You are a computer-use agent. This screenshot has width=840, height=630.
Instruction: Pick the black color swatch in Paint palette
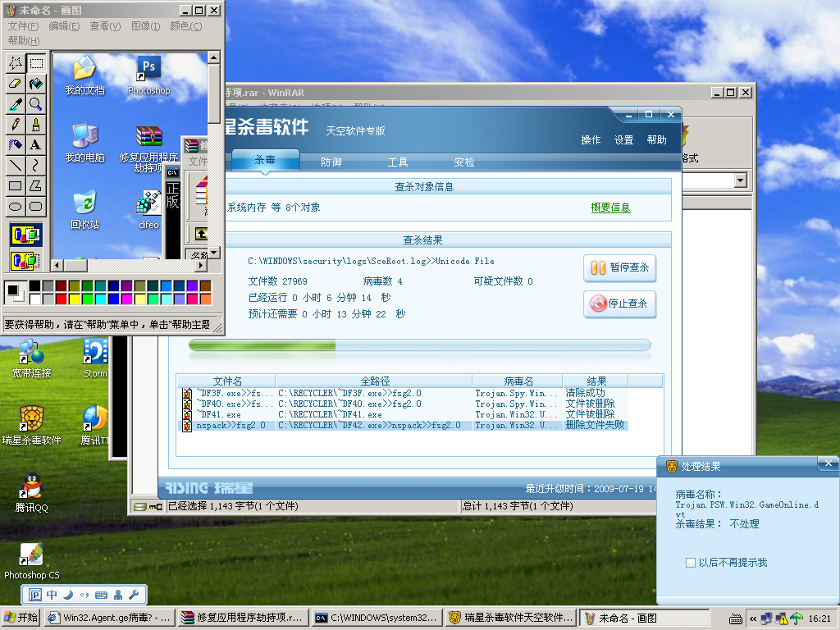[34, 286]
